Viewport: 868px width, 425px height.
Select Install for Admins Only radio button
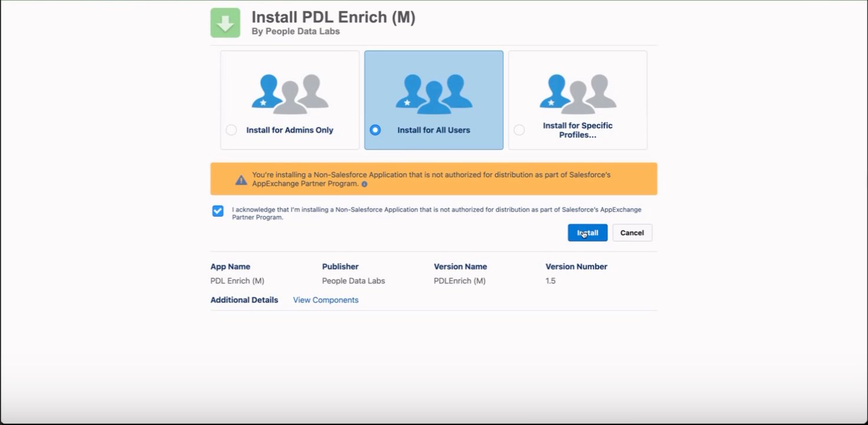(231, 130)
